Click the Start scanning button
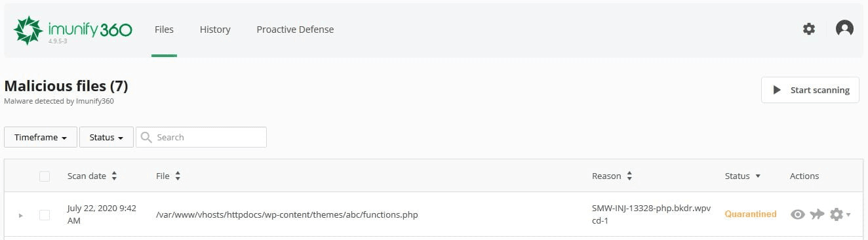This screenshot has width=868, height=240. [810, 90]
